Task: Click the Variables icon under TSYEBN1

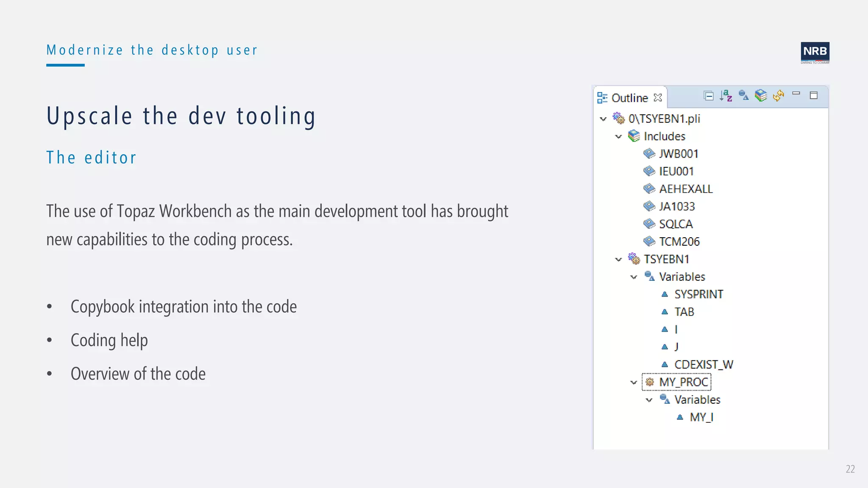Action: pyautogui.click(x=649, y=276)
